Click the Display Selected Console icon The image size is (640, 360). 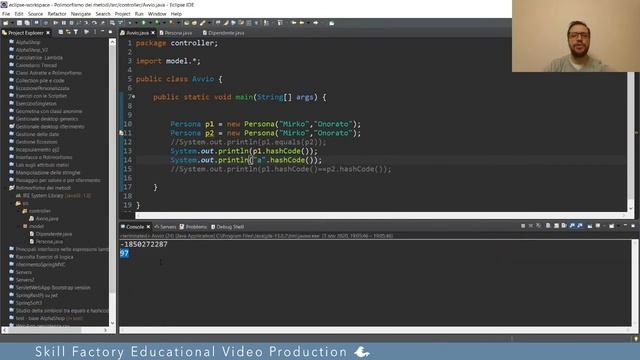coord(598,226)
